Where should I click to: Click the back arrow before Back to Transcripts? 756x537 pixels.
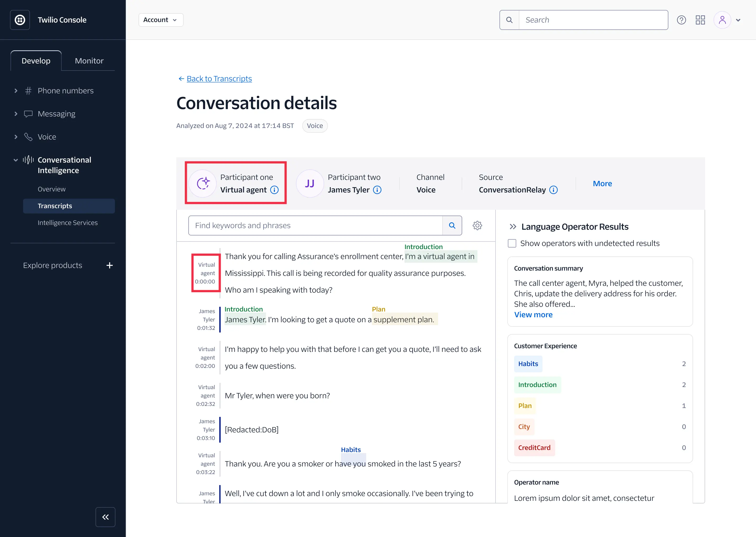[181, 79]
